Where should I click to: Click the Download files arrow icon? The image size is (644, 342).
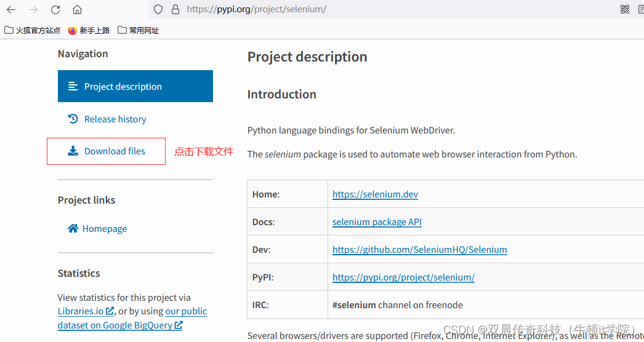73,151
